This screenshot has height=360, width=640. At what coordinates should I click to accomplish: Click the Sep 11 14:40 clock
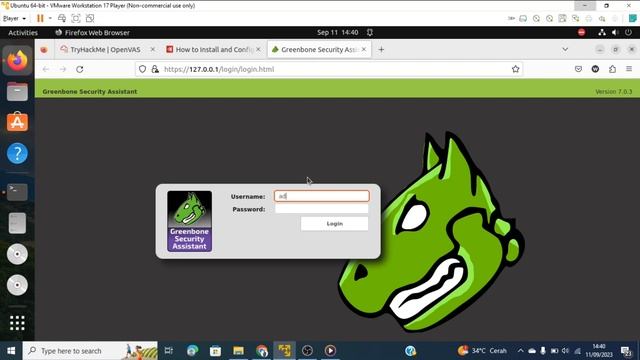tap(338, 33)
